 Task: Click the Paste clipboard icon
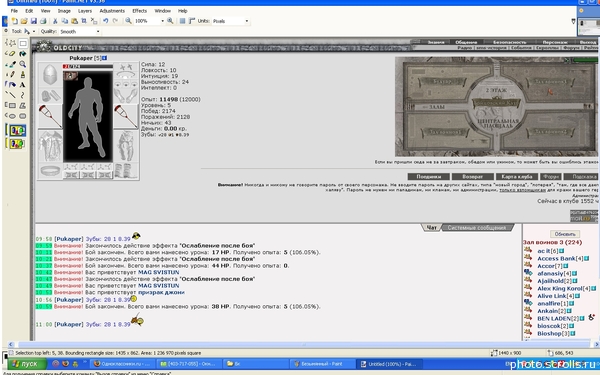74,21
